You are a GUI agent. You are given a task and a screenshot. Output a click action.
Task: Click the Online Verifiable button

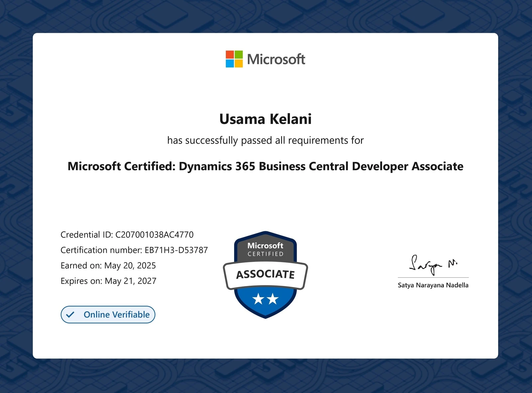tap(108, 315)
